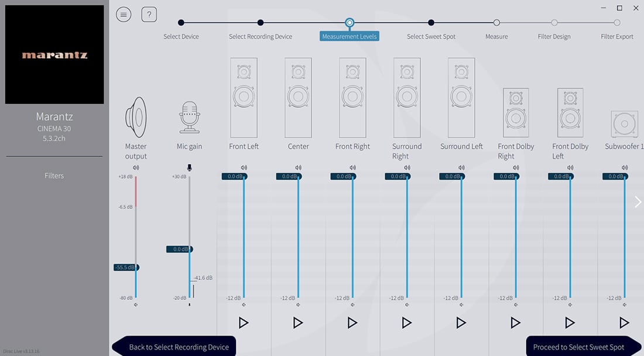Play test tone on Front Dolby Left
Viewport: 644px width, 356px height.
click(570, 323)
